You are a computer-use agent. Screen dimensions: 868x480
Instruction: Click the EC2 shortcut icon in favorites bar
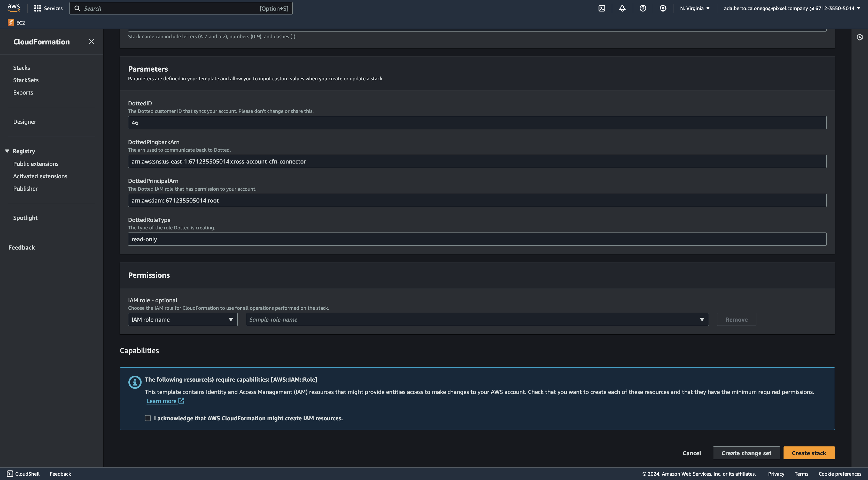11,22
